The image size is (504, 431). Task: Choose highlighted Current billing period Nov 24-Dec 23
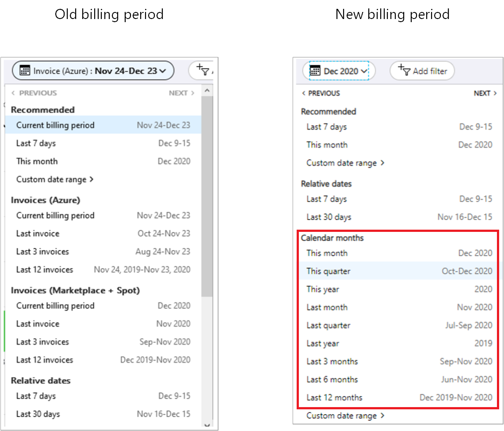coord(103,125)
